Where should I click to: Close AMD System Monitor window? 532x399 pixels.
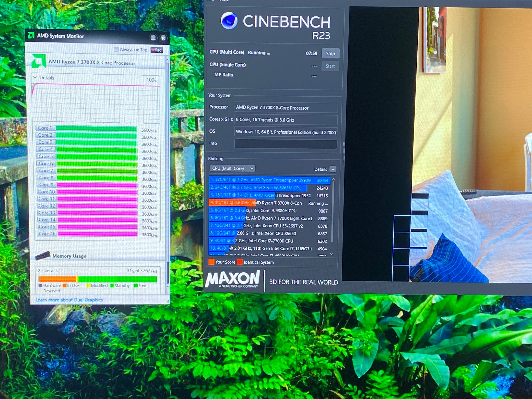[163, 38]
